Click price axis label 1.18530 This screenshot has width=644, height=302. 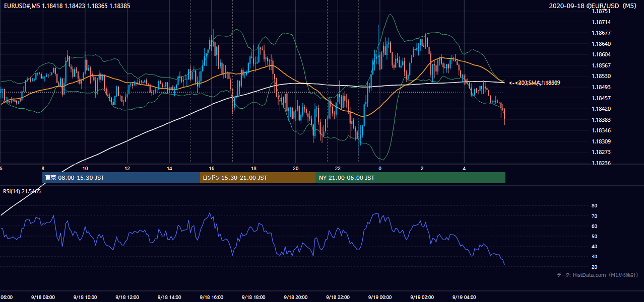601,76
